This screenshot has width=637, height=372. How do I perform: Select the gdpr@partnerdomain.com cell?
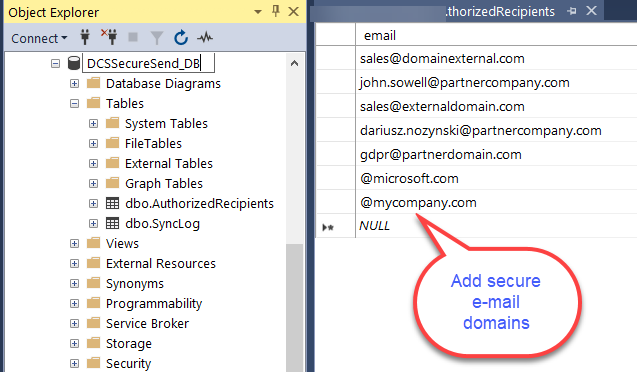[x=496, y=154]
